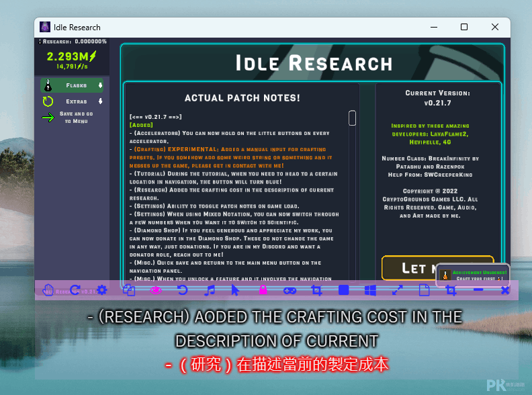Click the counter-clockwise undo arrow icon

click(182, 290)
